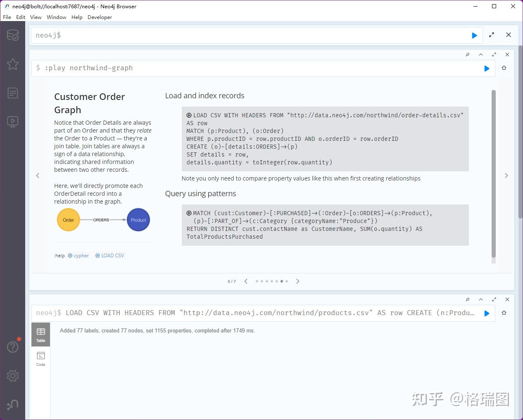
Task: Click the blue Product node in diagram
Action: coord(138,220)
